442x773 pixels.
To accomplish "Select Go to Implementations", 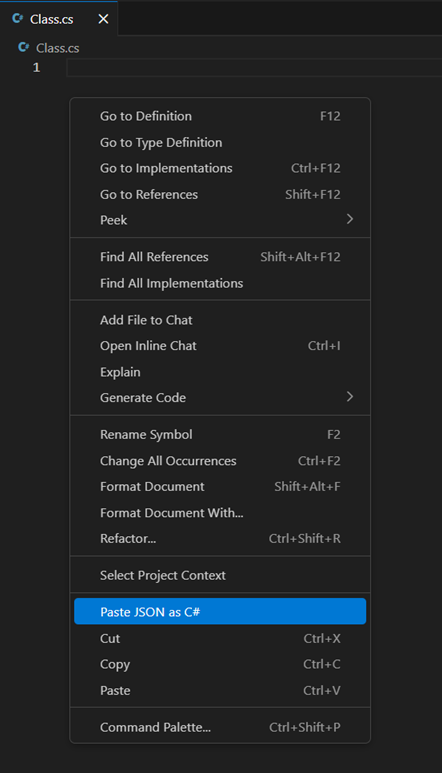I will (x=220, y=168).
